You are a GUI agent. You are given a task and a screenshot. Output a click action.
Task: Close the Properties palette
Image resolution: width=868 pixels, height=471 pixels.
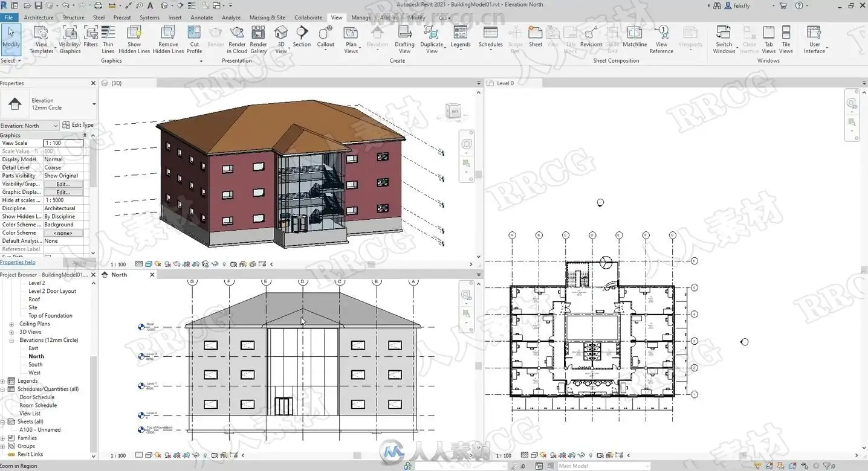coord(93,83)
